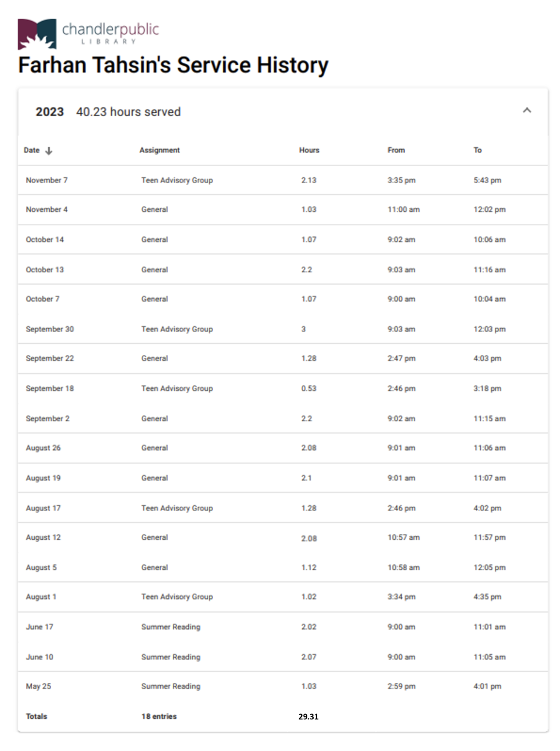Click the Chandler Public Library logo
This screenshot has width=560, height=751.
[x=88, y=33]
